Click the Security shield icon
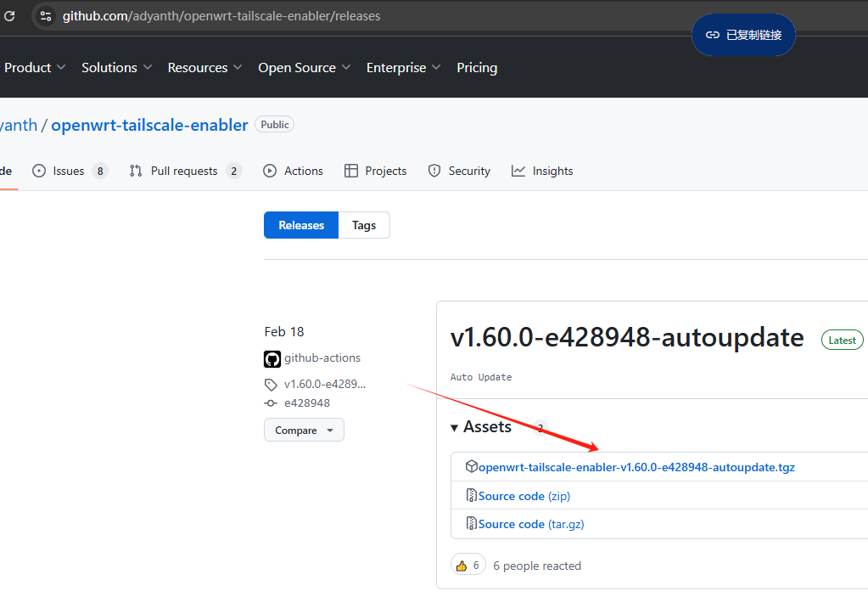 click(434, 171)
